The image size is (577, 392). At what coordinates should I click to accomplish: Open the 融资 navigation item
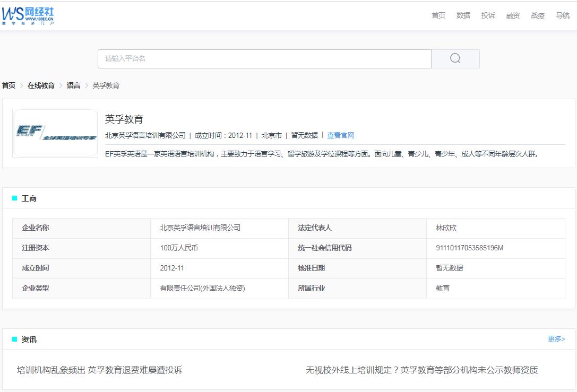tap(513, 15)
